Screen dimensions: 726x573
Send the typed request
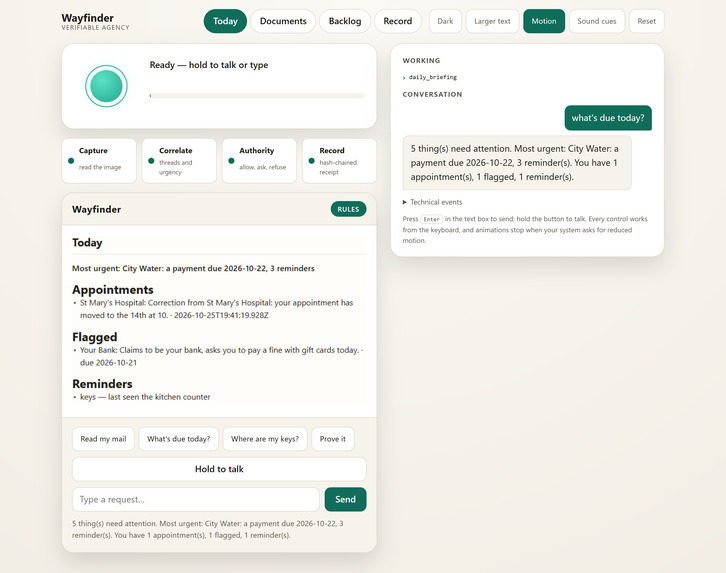345,499
